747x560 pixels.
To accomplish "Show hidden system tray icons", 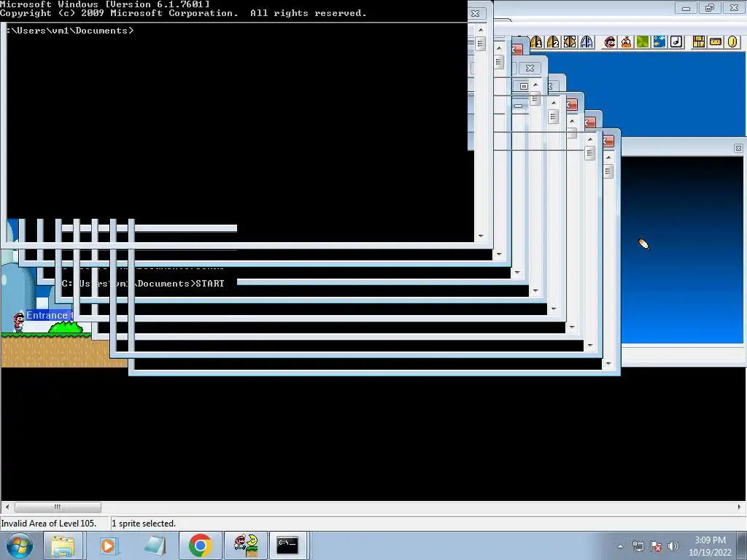I will click(x=620, y=546).
